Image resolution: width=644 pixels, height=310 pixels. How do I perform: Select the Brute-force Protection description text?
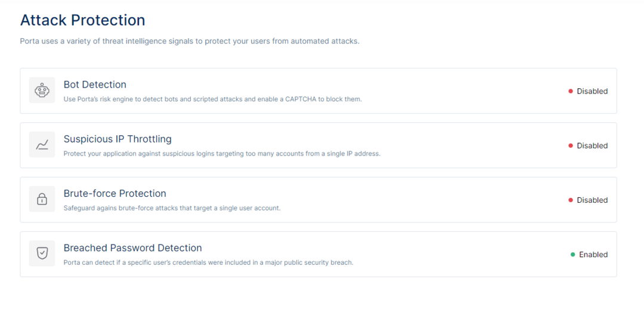click(x=172, y=208)
